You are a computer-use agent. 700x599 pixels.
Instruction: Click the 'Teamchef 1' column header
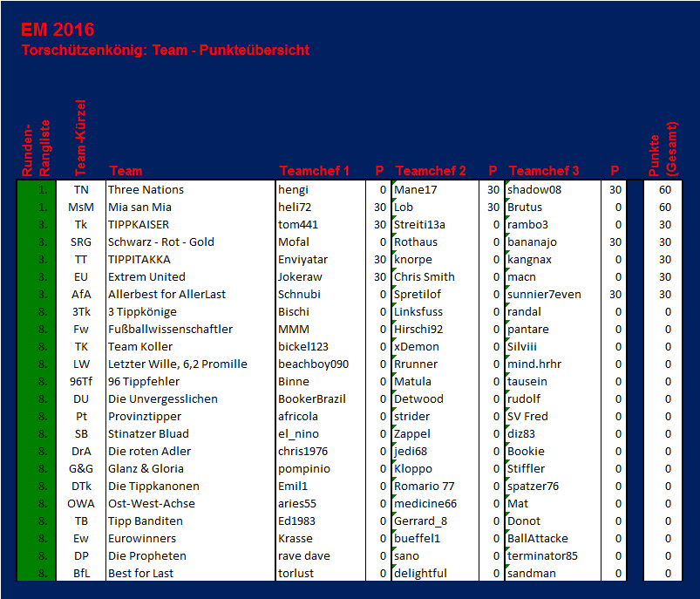(315, 171)
